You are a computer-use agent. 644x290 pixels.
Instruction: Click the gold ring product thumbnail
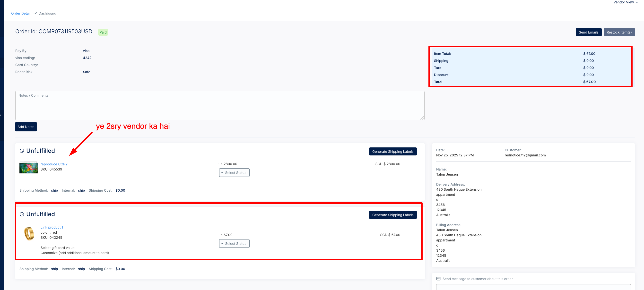[29, 234]
